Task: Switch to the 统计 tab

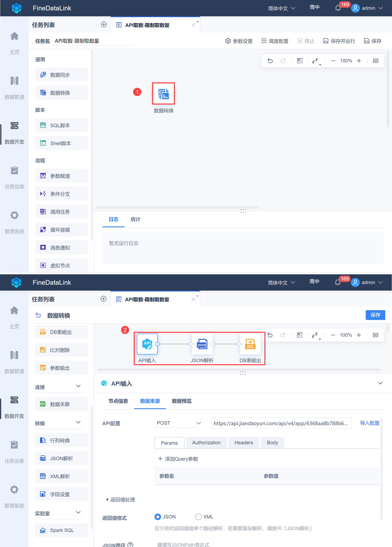Action: coord(135,219)
